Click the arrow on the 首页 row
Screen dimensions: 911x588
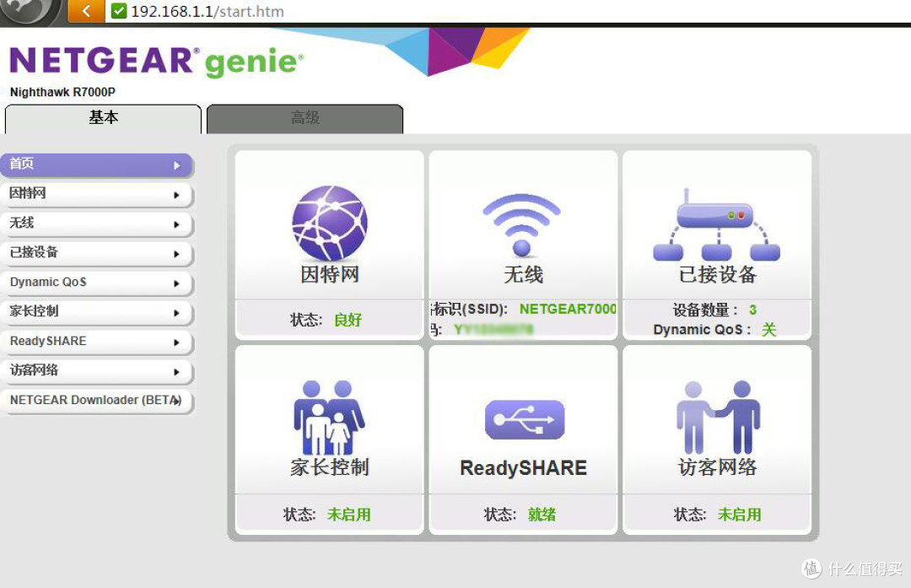coord(177,165)
